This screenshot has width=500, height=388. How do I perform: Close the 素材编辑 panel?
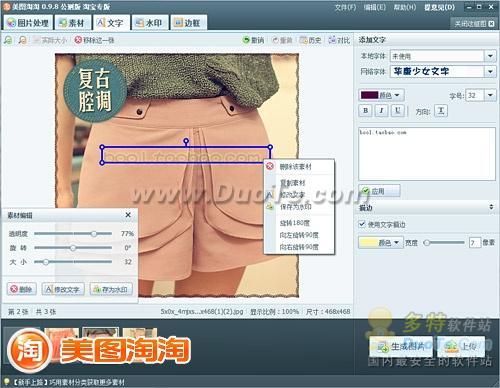click(128, 215)
